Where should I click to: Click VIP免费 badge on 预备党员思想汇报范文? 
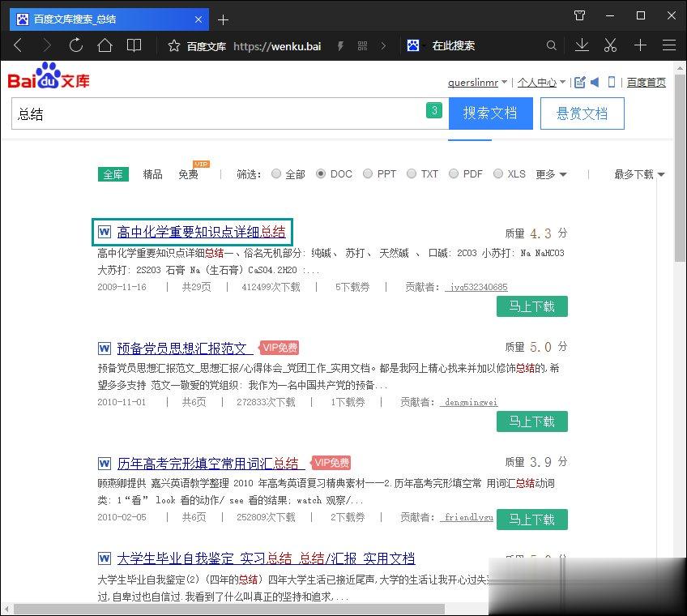tap(279, 348)
